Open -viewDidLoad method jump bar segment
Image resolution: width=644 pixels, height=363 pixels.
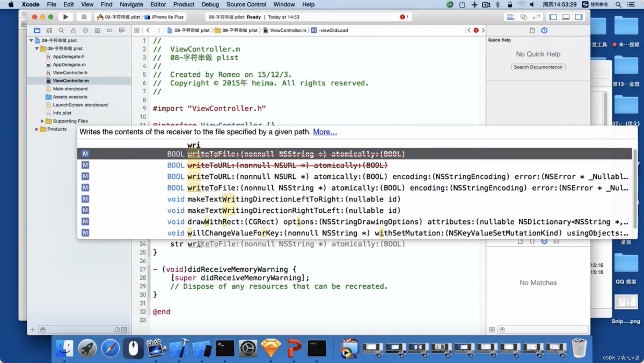[330, 30]
